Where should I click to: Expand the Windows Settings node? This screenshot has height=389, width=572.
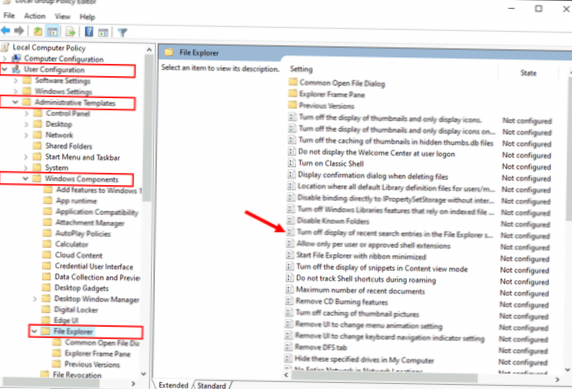point(16,91)
